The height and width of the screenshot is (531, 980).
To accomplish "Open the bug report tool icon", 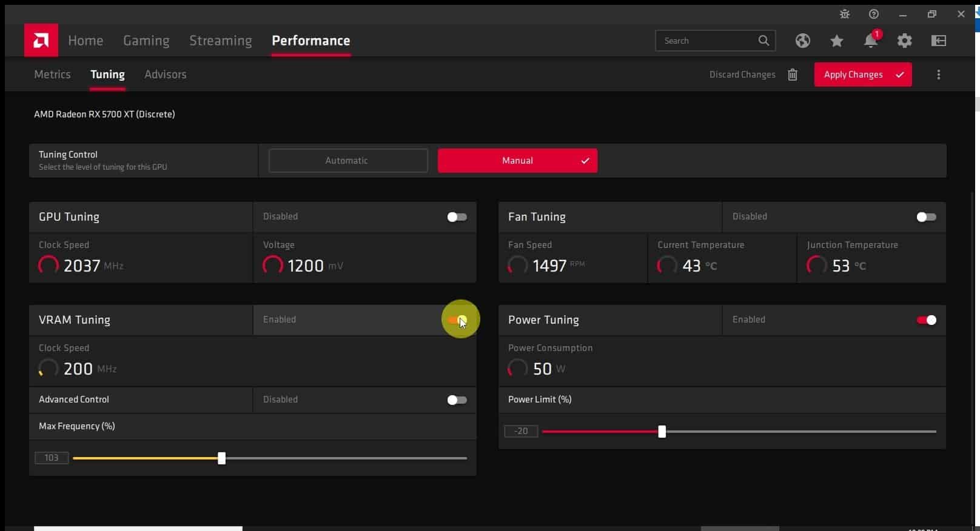I will 845,14.
